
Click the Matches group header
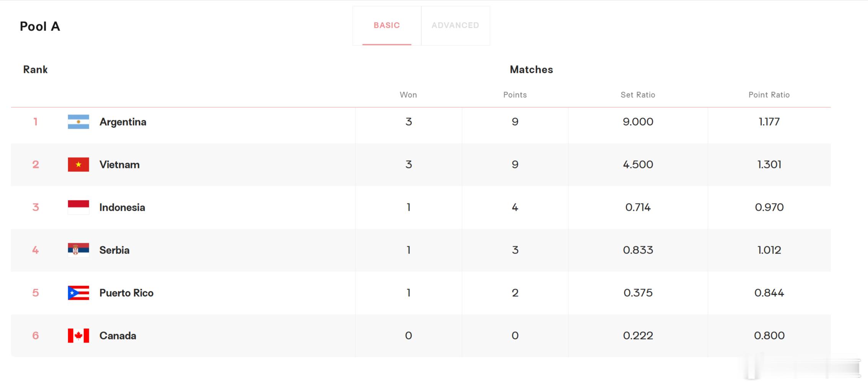(x=531, y=70)
